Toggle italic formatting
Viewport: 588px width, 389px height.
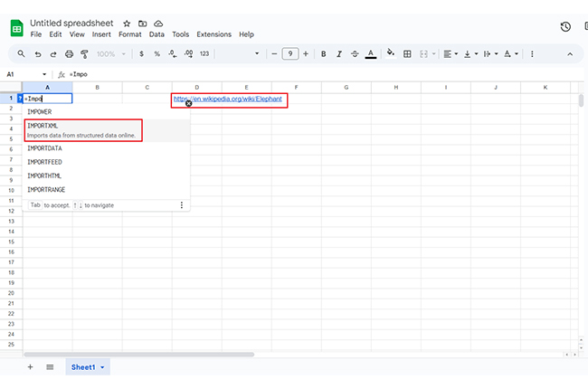click(338, 54)
